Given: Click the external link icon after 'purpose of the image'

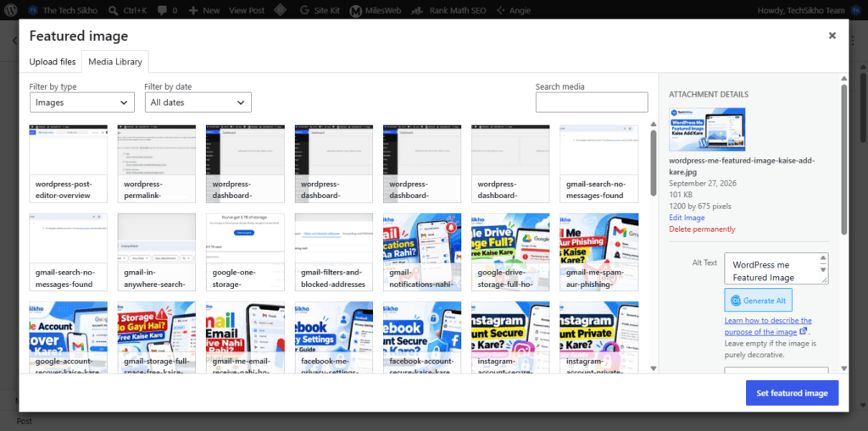Looking at the screenshot, I should coord(804,332).
